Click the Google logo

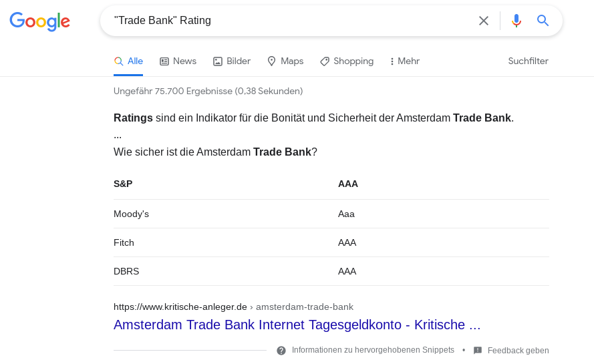point(39,21)
